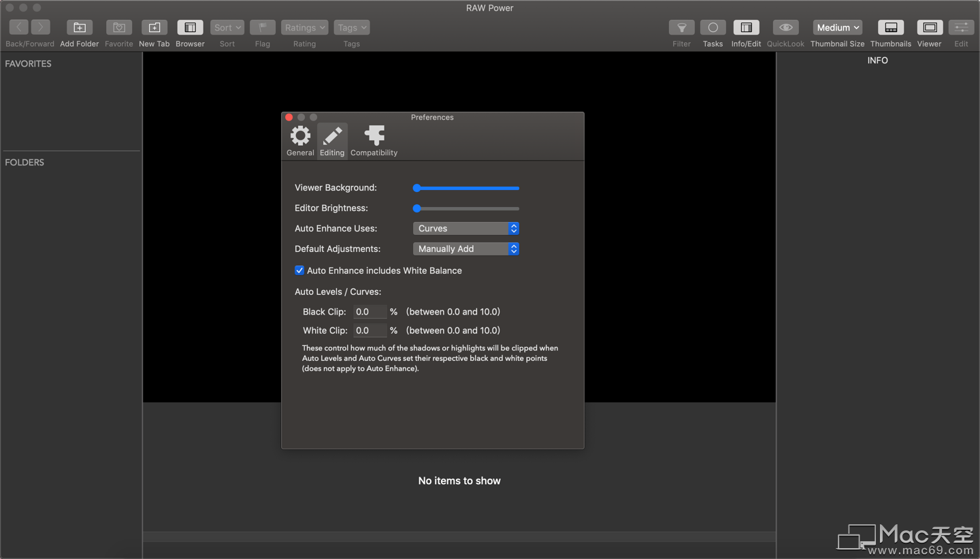Click the No items to show text
Viewport: 980px width, 559px height.
click(459, 481)
